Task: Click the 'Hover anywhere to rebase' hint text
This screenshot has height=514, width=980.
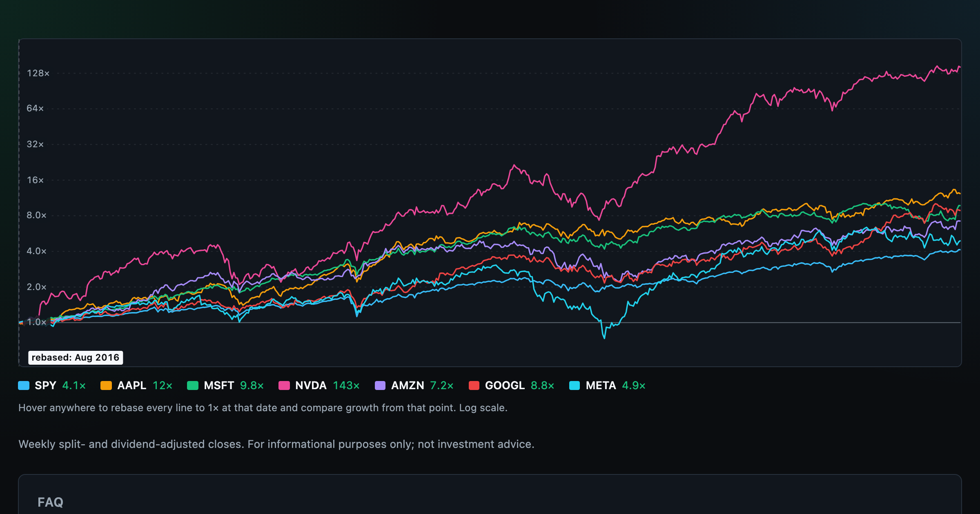Action: [263, 408]
